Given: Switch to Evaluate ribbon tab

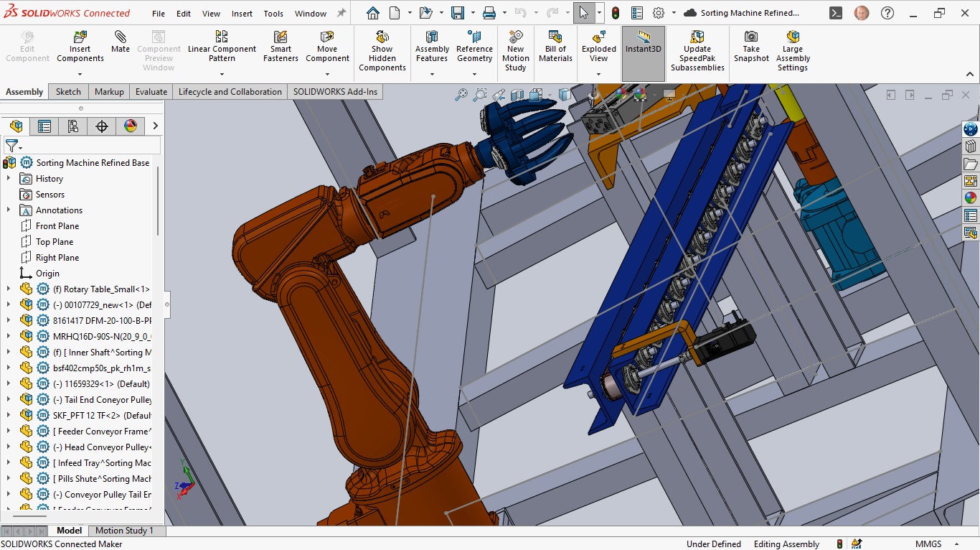Looking at the screenshot, I should (151, 92).
